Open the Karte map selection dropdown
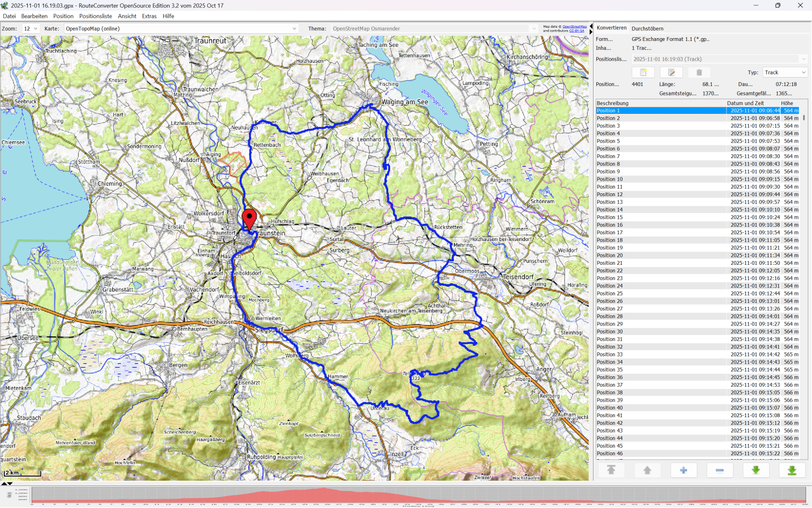 (x=181, y=29)
